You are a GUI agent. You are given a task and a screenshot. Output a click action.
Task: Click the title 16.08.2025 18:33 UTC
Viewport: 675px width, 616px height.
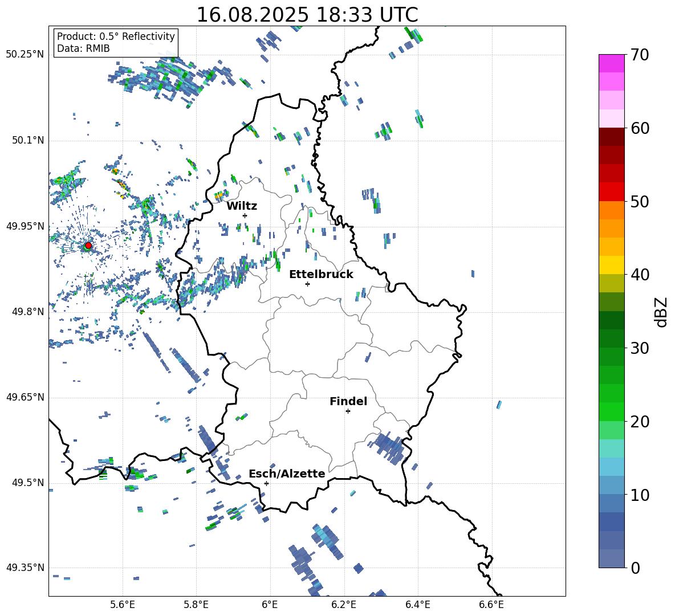[x=307, y=15]
